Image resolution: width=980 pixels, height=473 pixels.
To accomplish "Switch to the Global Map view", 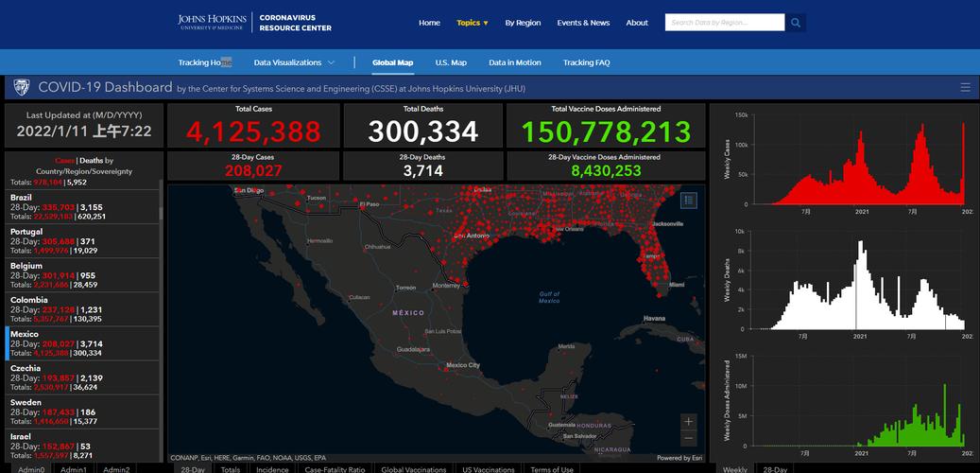I will pos(392,62).
